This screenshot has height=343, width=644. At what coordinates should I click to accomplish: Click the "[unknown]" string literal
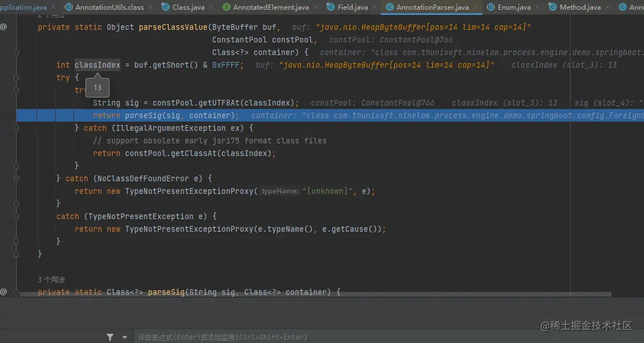pyautogui.click(x=327, y=191)
